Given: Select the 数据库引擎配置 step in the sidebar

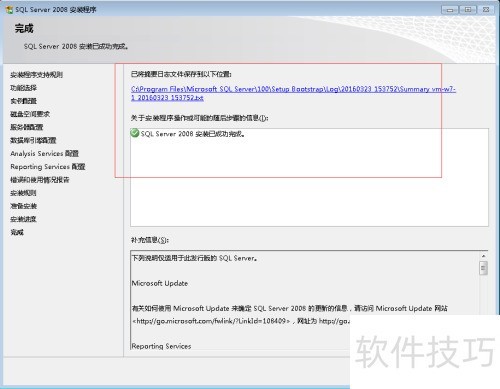Looking at the screenshot, I should tap(33, 140).
